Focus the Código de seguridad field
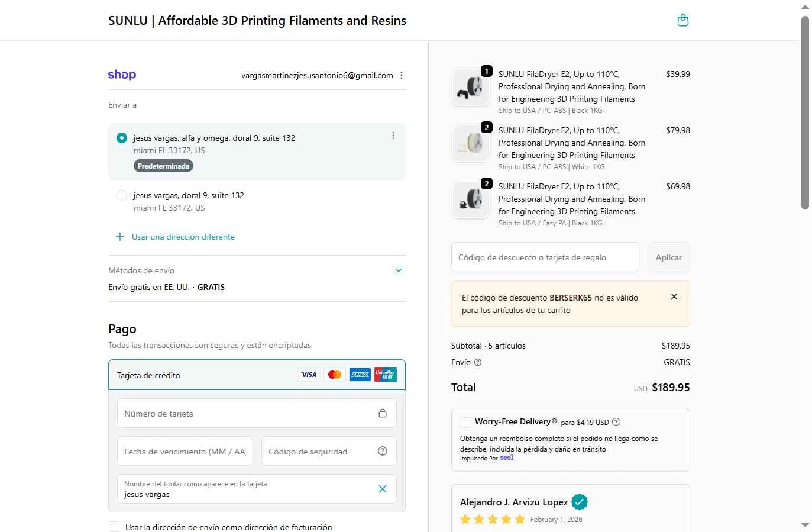Viewport: 812px width, 532px height. [x=329, y=451]
